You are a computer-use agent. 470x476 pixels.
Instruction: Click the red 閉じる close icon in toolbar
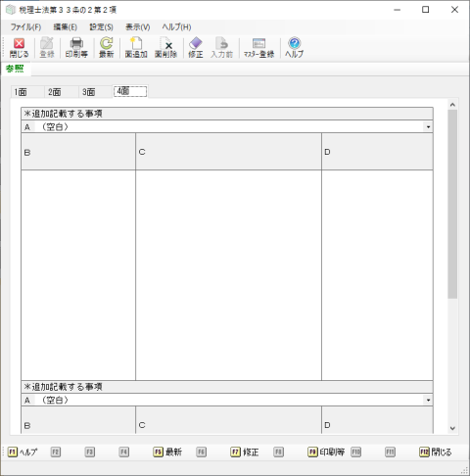[19, 48]
